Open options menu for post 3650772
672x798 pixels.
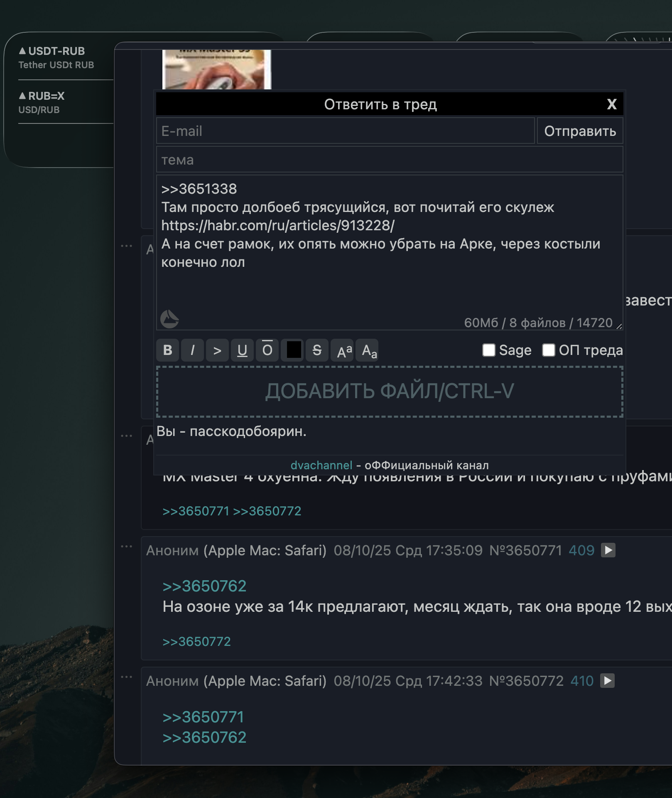(126, 677)
